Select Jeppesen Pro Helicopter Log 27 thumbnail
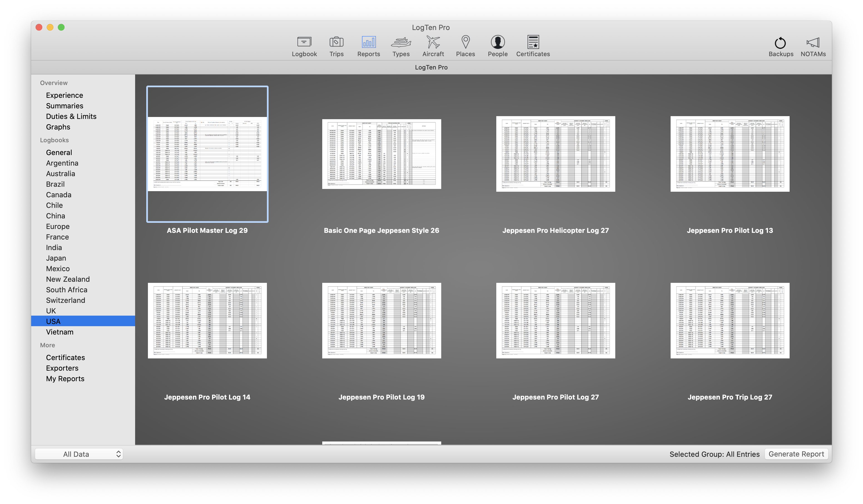 coord(556,154)
